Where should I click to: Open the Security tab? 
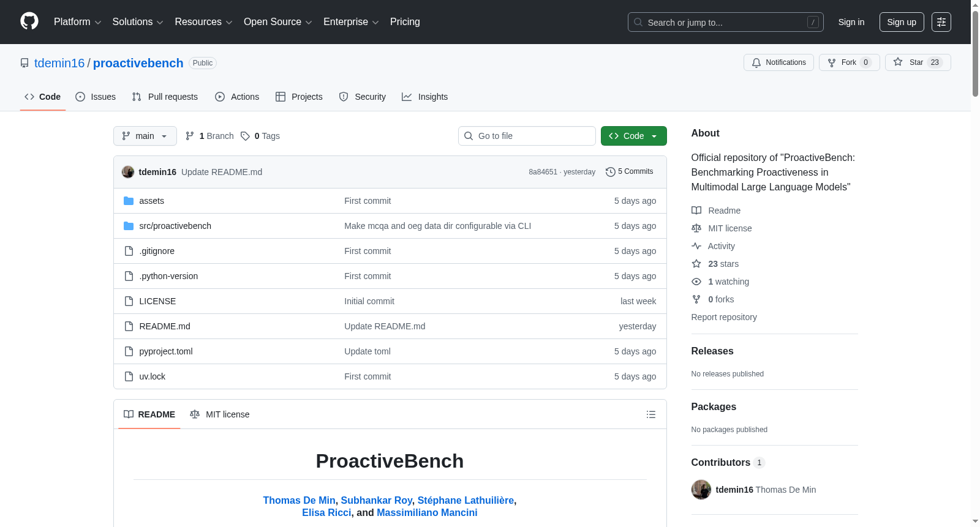pos(363,97)
